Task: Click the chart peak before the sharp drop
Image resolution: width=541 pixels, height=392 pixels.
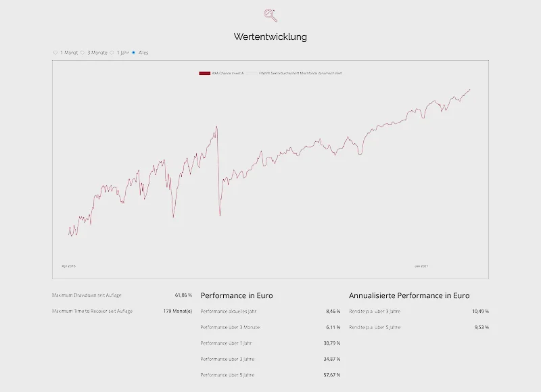Action: pos(216,126)
